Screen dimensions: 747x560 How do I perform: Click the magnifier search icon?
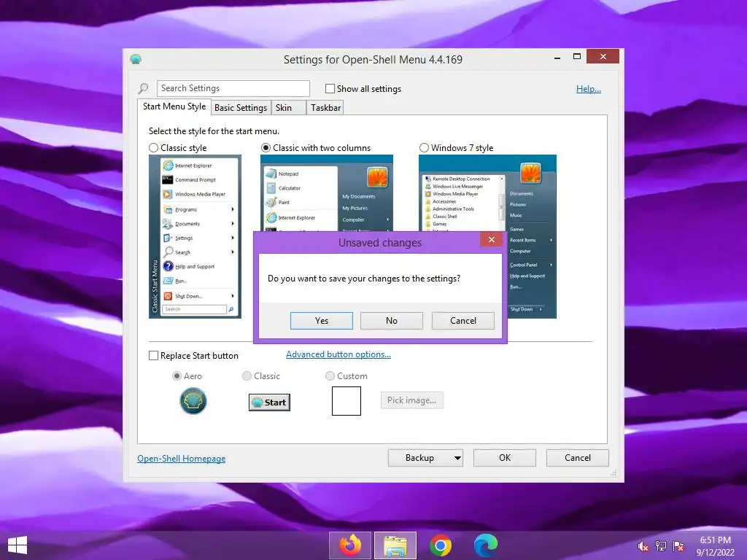(143, 88)
